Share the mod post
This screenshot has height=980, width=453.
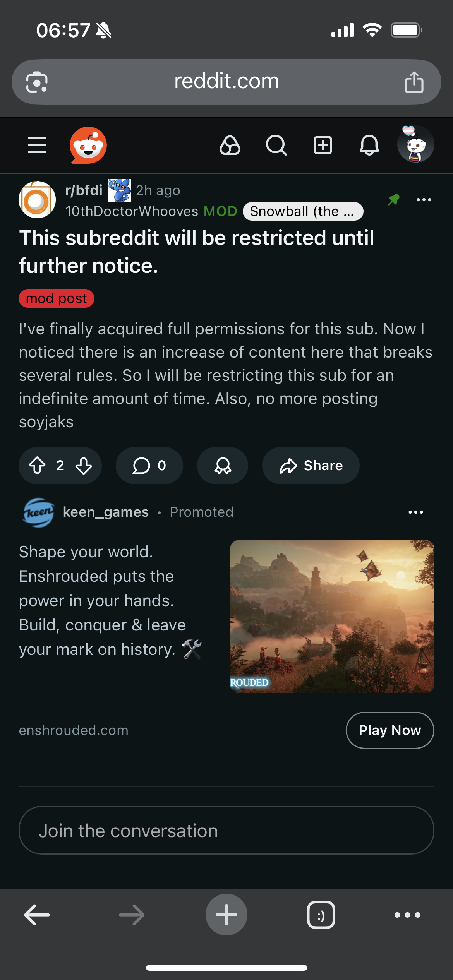tap(311, 466)
